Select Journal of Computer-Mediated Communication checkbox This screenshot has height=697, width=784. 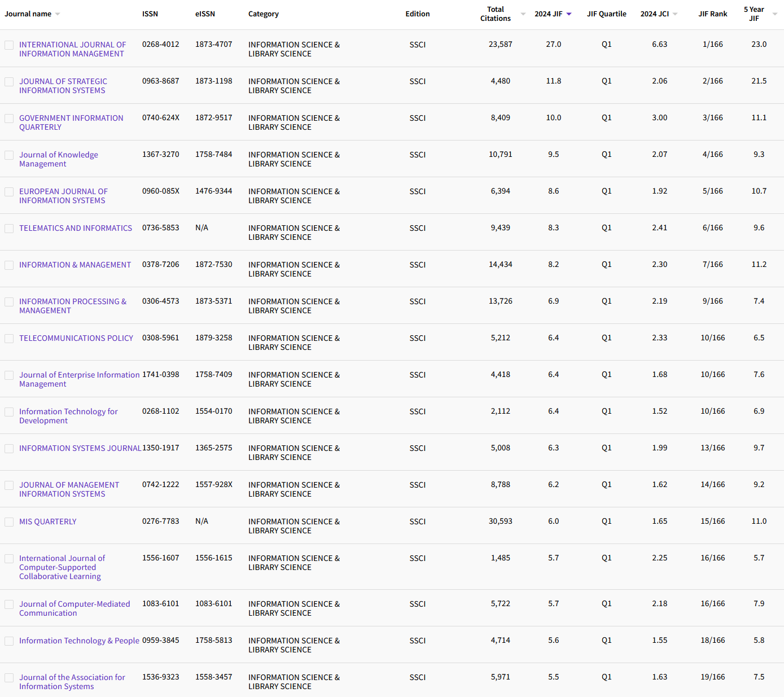click(9, 604)
